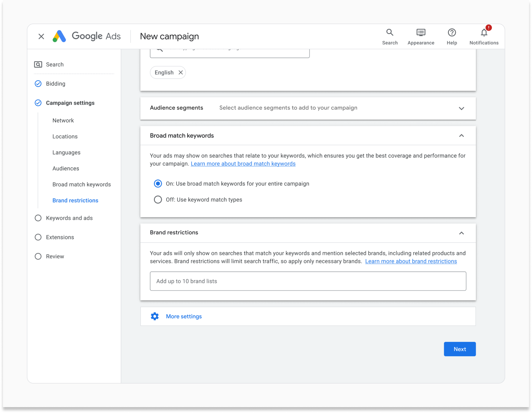
Task: Click the Audience segments heading text
Action: point(176,108)
